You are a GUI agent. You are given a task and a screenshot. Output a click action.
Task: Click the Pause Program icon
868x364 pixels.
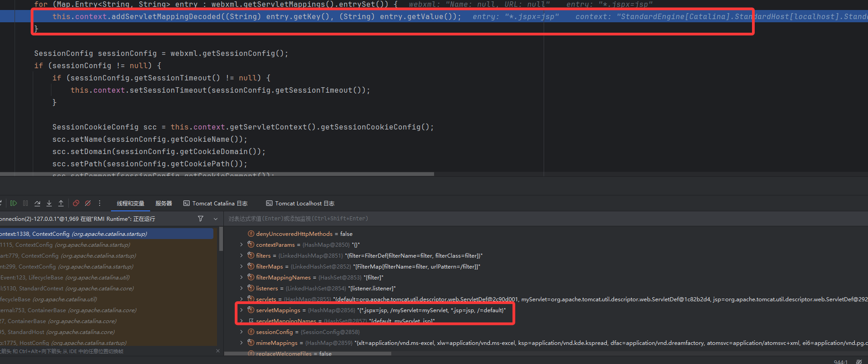tap(25, 204)
